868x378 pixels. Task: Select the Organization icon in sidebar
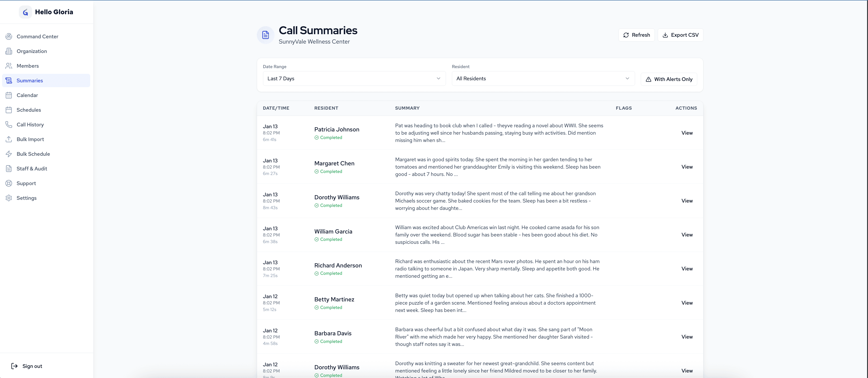point(9,51)
